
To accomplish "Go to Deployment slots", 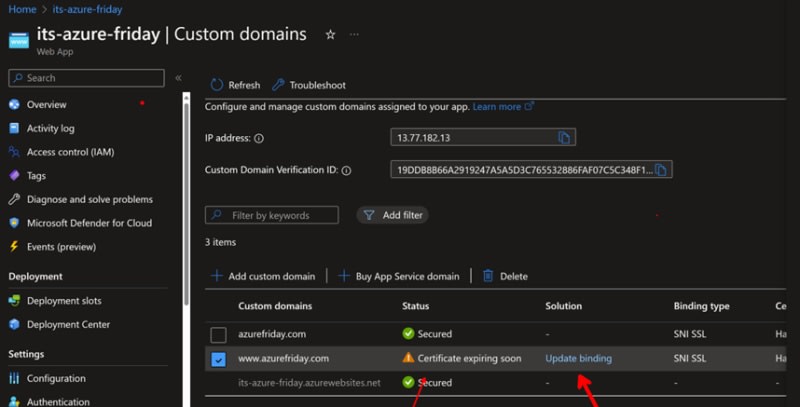I will click(63, 300).
